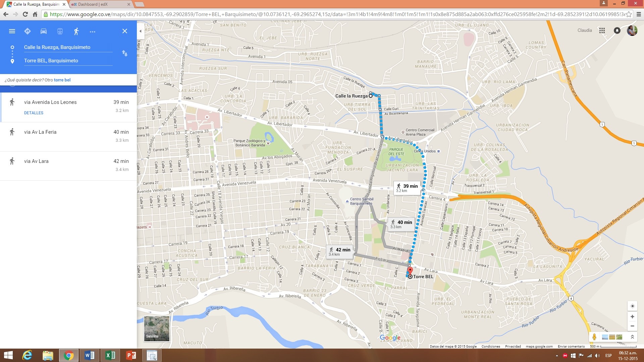Select the walking directions mode

[76, 31]
